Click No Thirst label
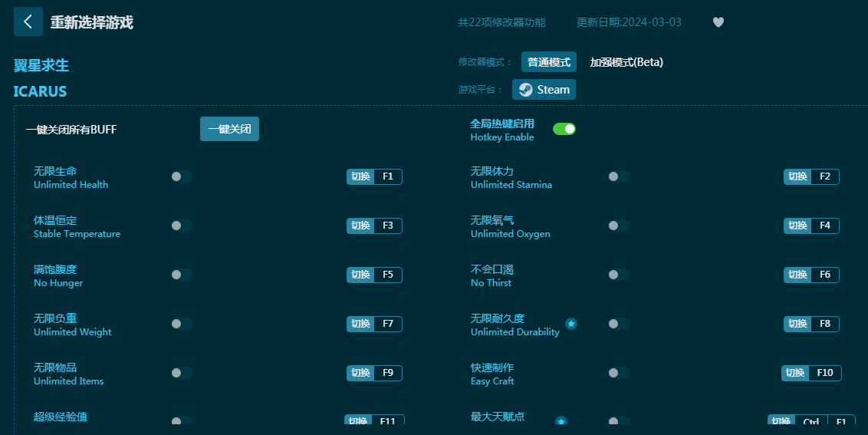Viewport: 868px width, 435px height. click(x=491, y=282)
